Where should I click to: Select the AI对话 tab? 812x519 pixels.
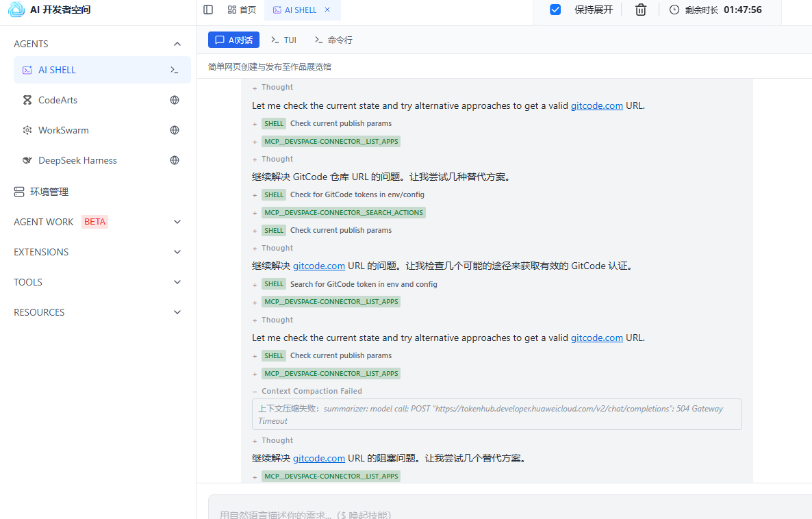tap(233, 40)
